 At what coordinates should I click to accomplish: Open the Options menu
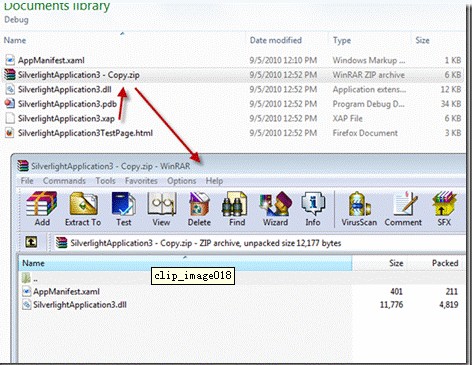[182, 181]
